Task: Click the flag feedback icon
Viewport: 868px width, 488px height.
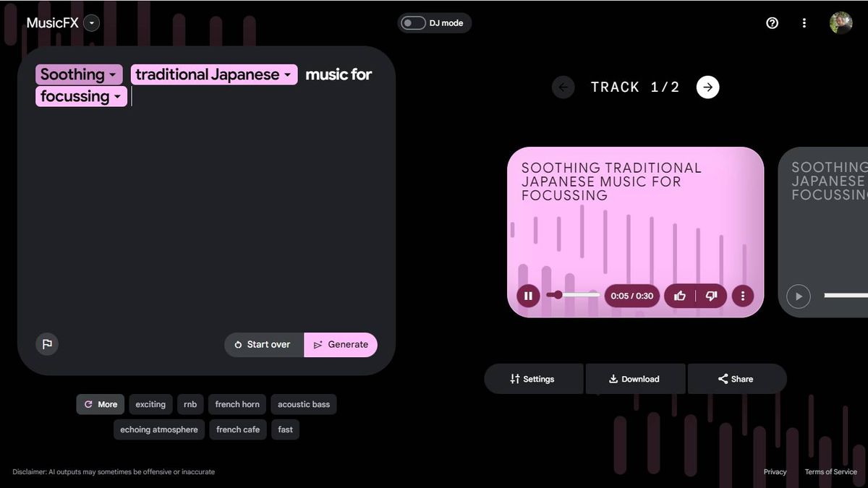Action: (x=47, y=344)
